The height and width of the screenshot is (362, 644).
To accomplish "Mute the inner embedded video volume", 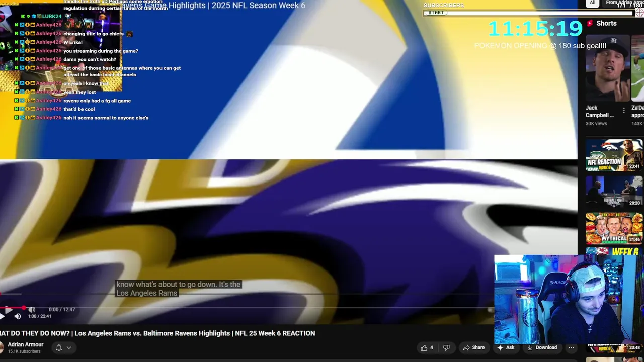I will tap(32, 309).
